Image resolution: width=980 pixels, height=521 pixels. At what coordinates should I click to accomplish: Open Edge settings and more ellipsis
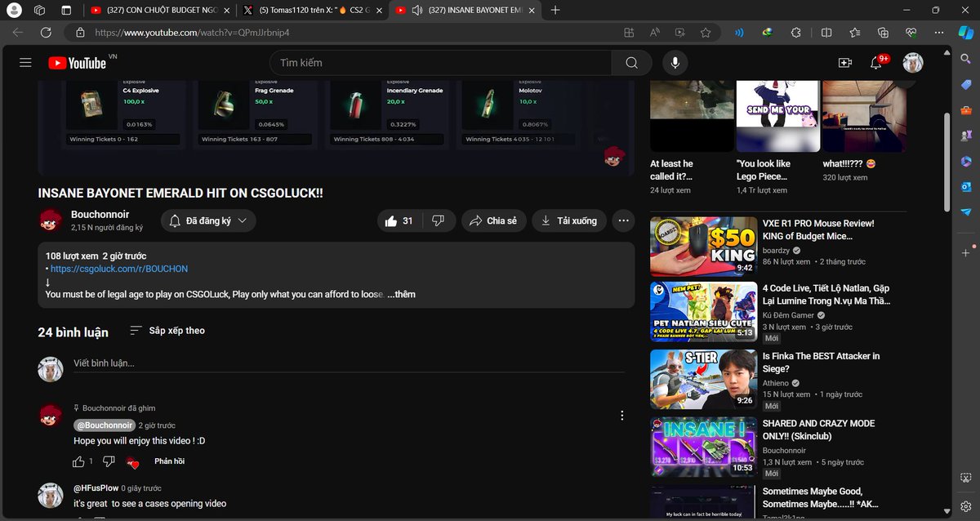[939, 33]
